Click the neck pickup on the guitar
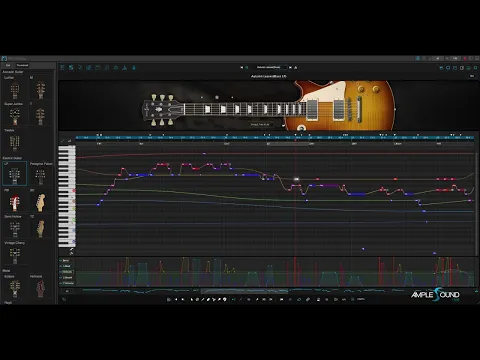The height and width of the screenshot is (360, 480). 312,109
